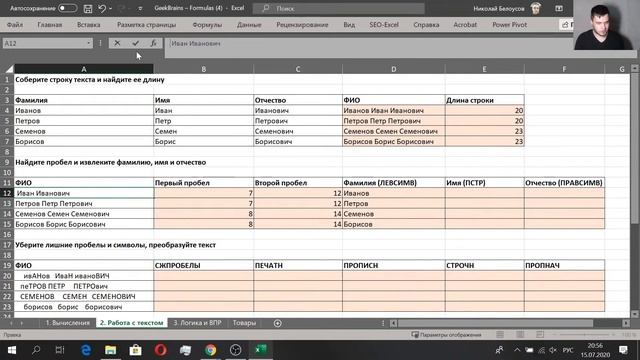640x360 pixels.
Task: Open the Разметка страницы tab
Action: coord(147,25)
